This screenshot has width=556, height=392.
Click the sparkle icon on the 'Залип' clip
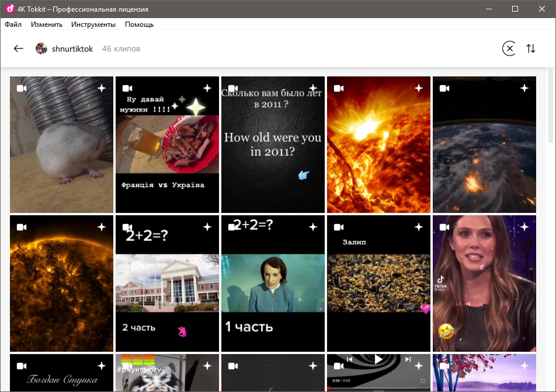(x=418, y=227)
